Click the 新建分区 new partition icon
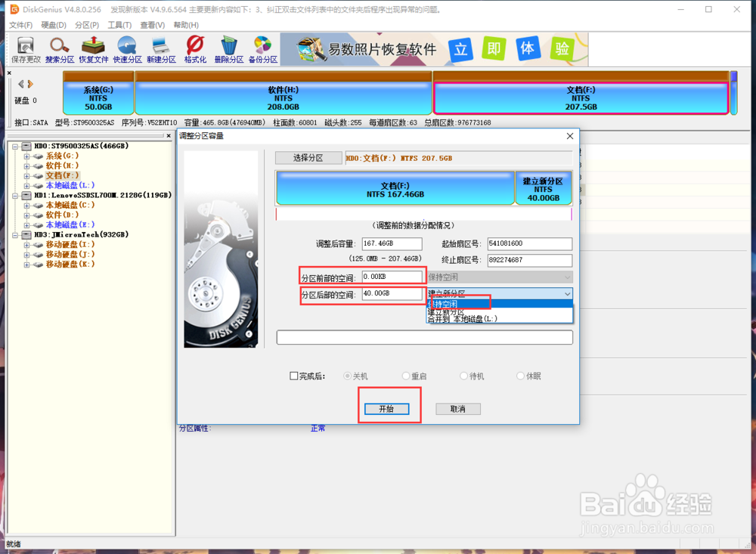 tap(160, 50)
